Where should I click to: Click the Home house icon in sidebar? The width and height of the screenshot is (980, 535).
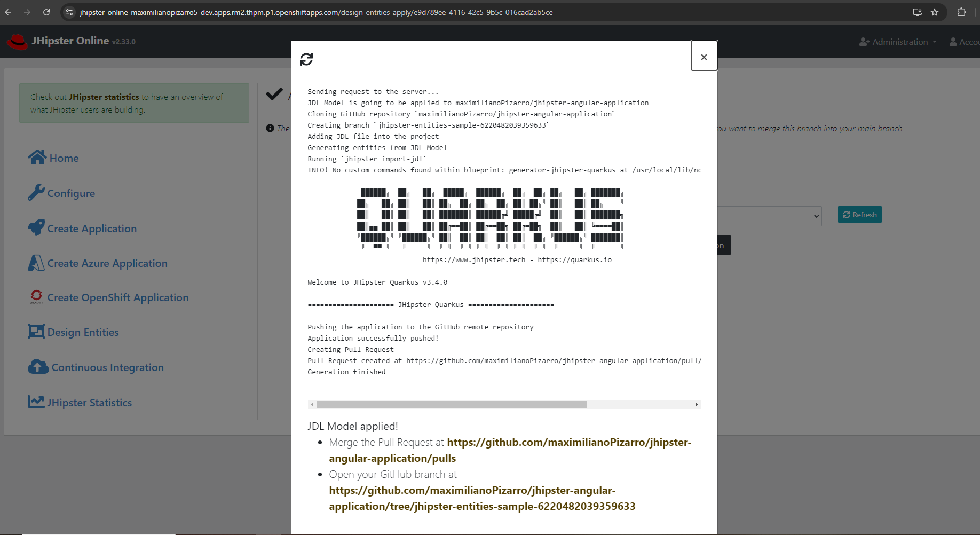pyautogui.click(x=37, y=157)
